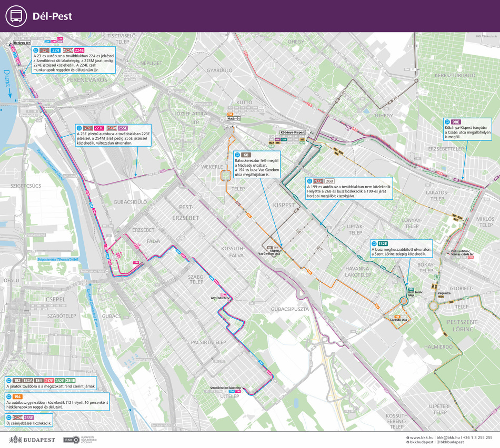The height and width of the screenshot is (448, 500).
Task: Click the Instagram icon in the footer
Action: pyautogui.click(x=438, y=442)
